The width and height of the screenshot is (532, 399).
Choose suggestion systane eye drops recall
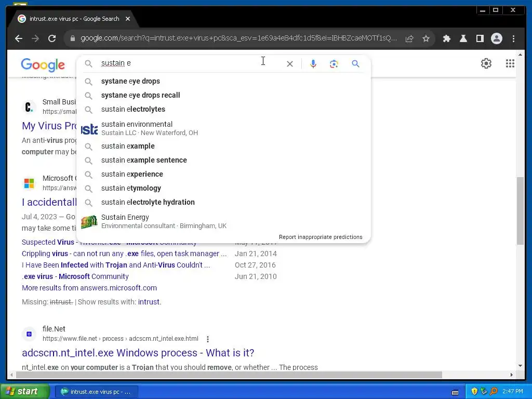pos(223,96)
